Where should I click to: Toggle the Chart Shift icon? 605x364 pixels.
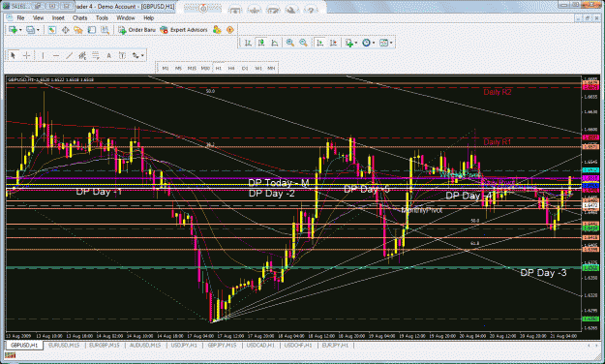tap(333, 43)
